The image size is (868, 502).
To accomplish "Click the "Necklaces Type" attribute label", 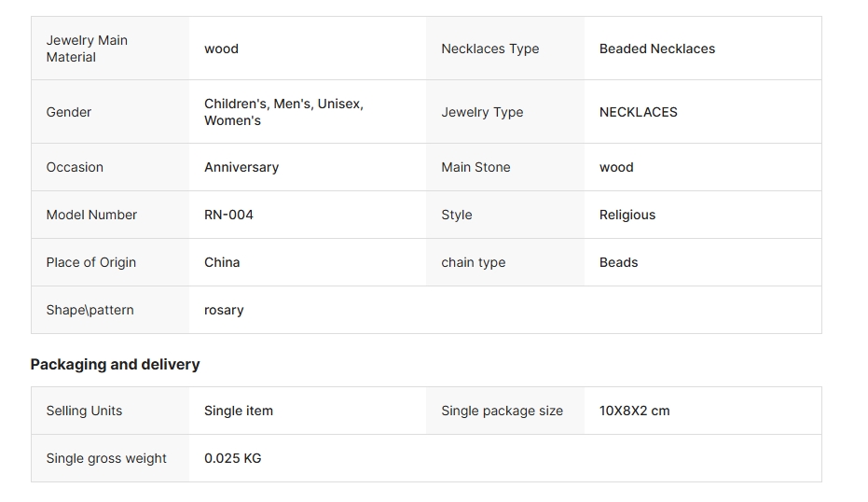I will (x=489, y=49).
